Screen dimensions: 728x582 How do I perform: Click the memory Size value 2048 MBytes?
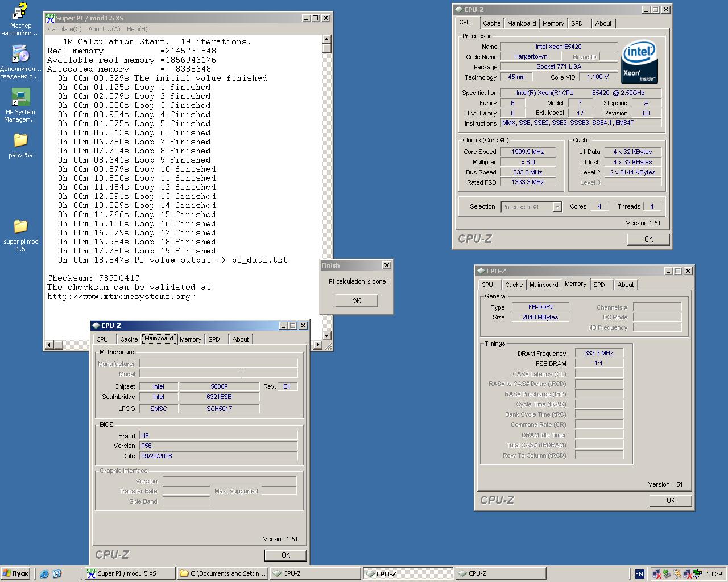(540, 317)
